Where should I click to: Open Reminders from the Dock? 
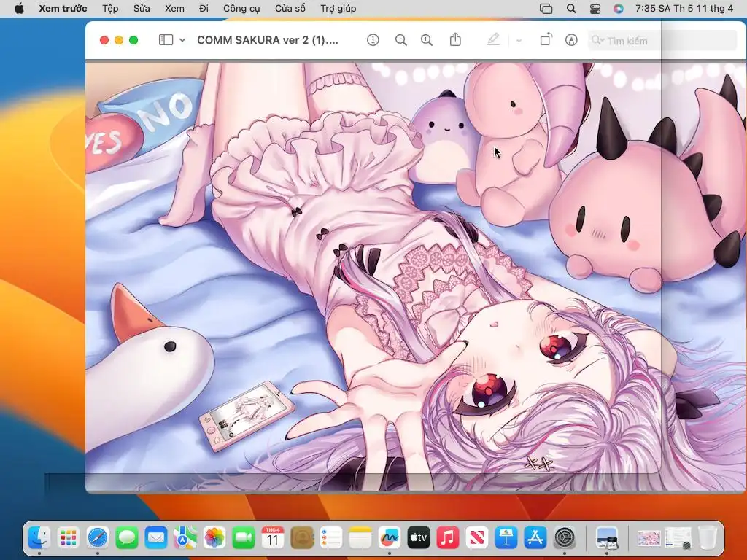click(331, 537)
